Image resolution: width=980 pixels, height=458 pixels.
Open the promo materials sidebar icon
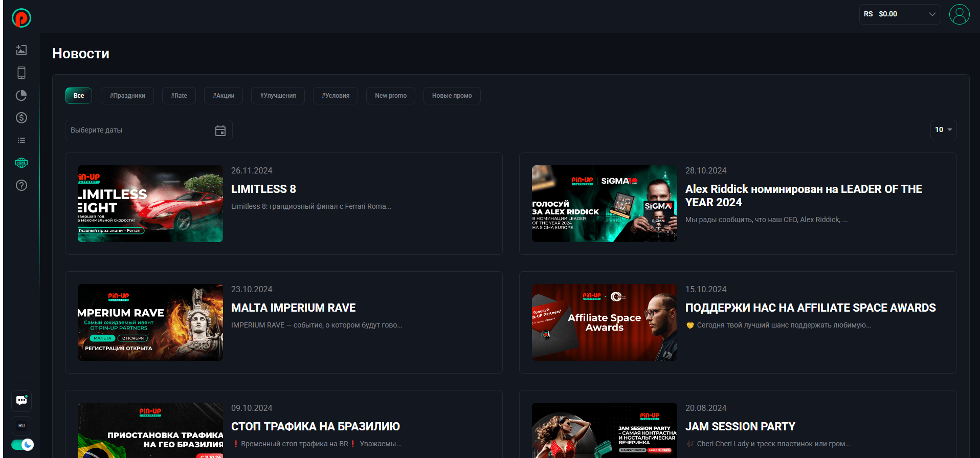(21, 50)
